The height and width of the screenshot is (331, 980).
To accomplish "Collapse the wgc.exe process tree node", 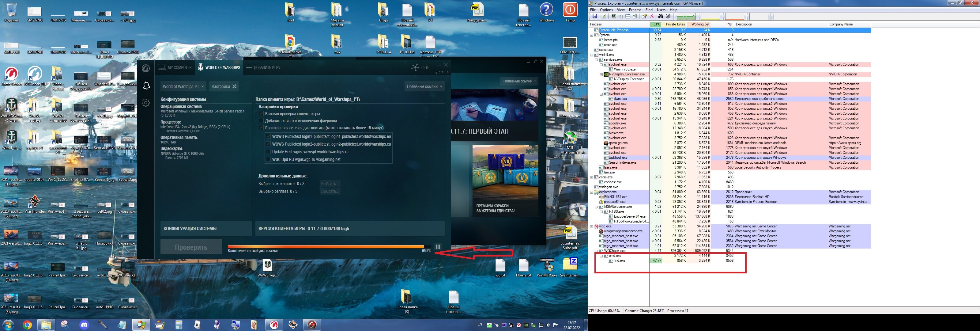I will [x=592, y=226].
